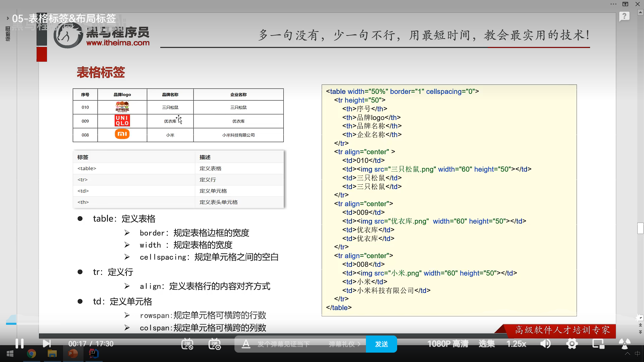Pause the video playback
This screenshot has width=644, height=362.
tap(19, 344)
